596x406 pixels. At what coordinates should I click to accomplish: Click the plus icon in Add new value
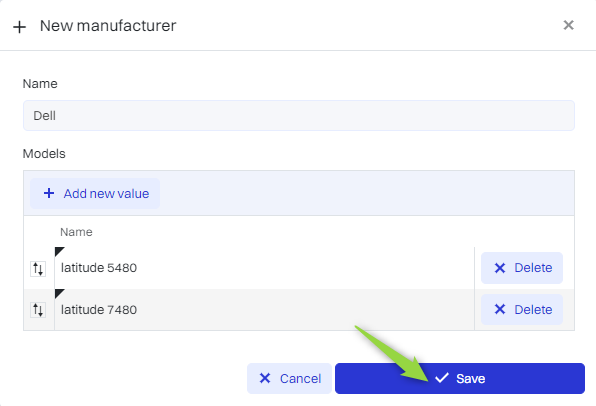click(49, 193)
